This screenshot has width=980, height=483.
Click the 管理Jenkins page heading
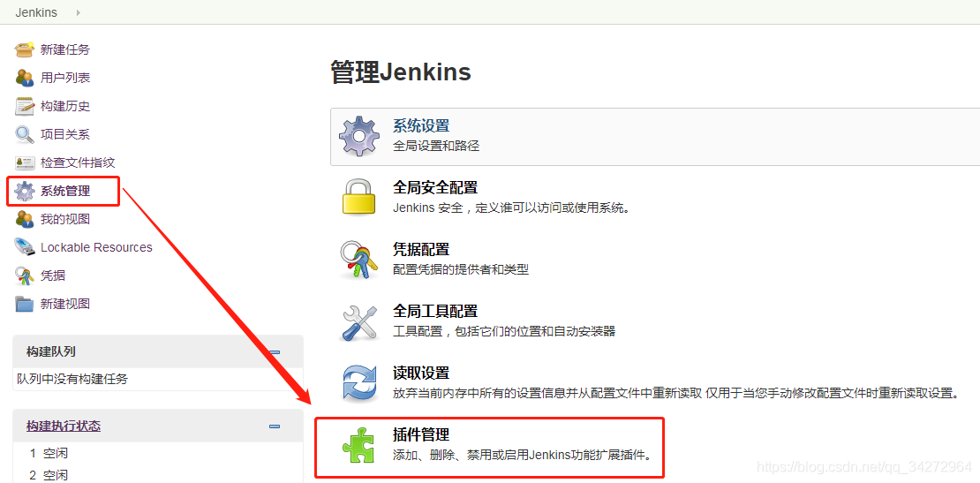401,72
